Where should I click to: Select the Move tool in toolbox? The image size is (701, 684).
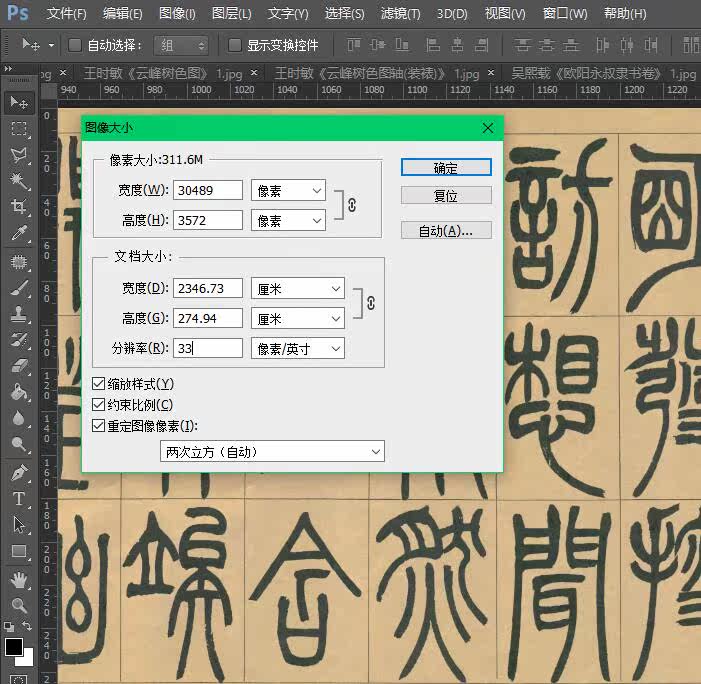tap(19, 103)
